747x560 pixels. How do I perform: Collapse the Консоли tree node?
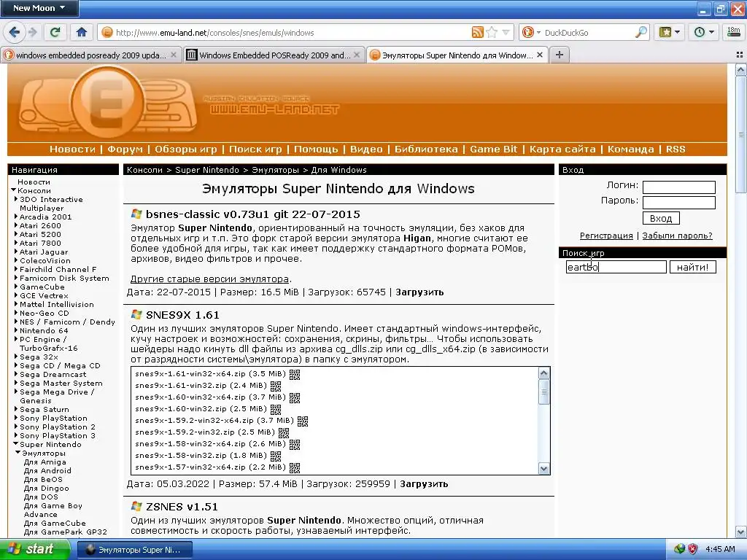(x=13, y=190)
